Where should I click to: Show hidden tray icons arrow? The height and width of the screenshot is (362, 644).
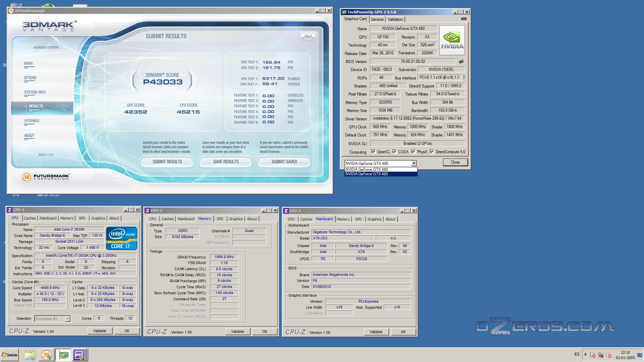pos(585,355)
